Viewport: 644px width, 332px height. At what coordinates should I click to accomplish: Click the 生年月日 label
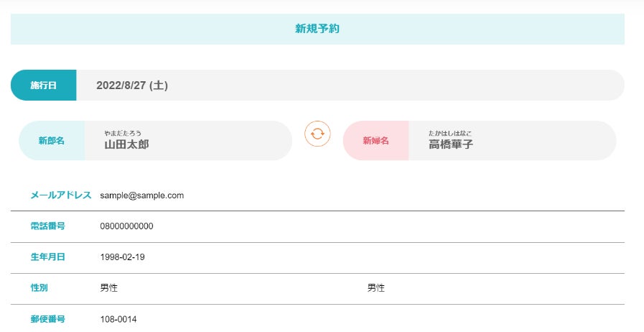[48, 257]
